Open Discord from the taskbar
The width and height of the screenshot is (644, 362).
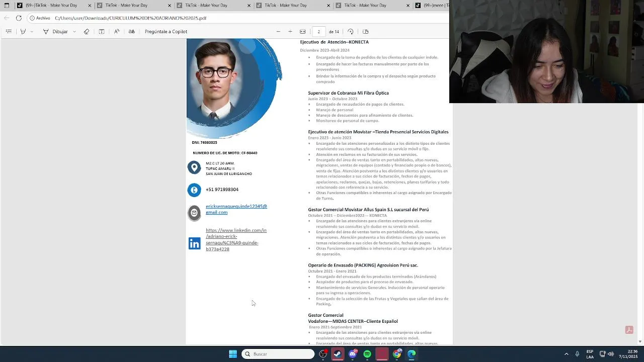coord(353,354)
